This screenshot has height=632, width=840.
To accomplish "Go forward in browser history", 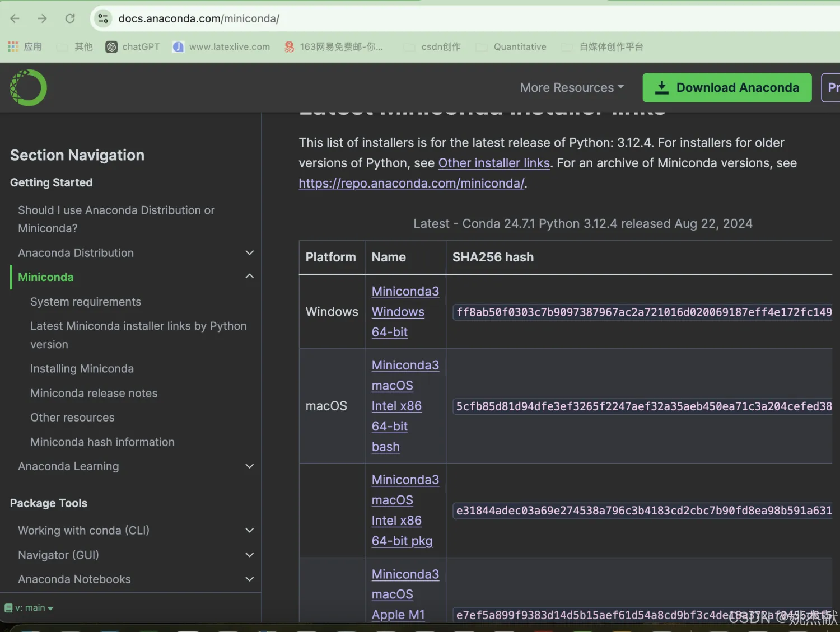I will (x=43, y=18).
